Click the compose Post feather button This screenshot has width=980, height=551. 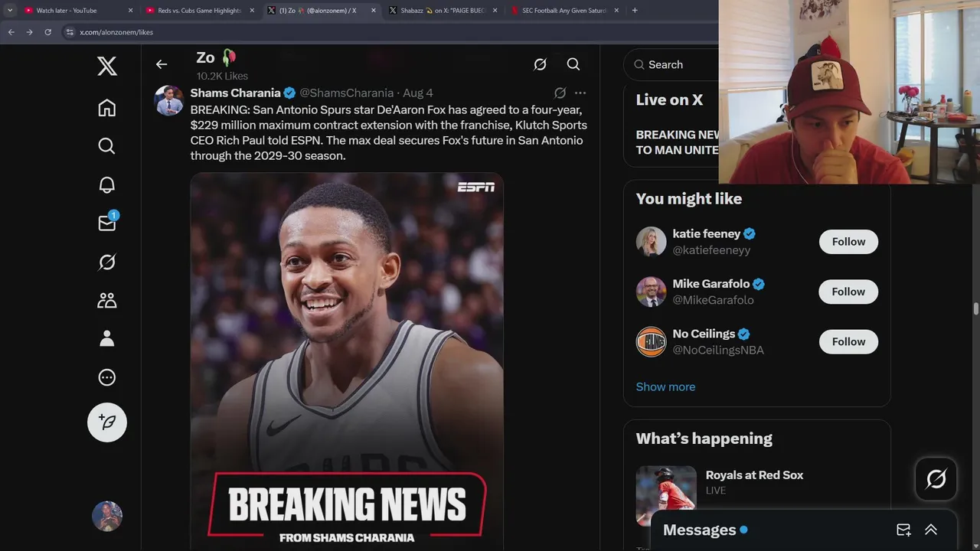[x=107, y=422]
